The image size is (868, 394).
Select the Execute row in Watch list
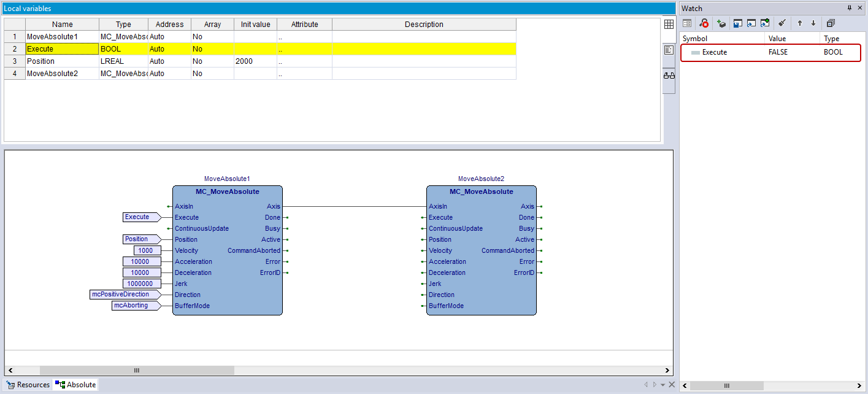(770, 53)
